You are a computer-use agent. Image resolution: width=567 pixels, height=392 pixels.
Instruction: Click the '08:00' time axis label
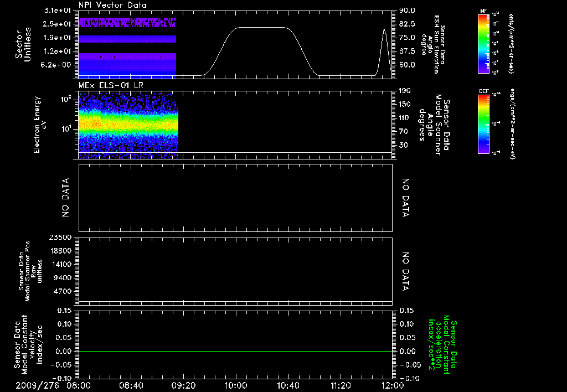tap(79, 385)
